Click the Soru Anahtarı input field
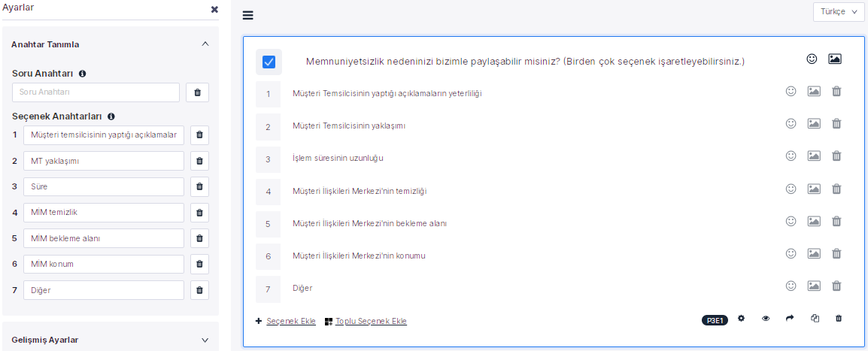This screenshot has height=351, width=868. [96, 92]
